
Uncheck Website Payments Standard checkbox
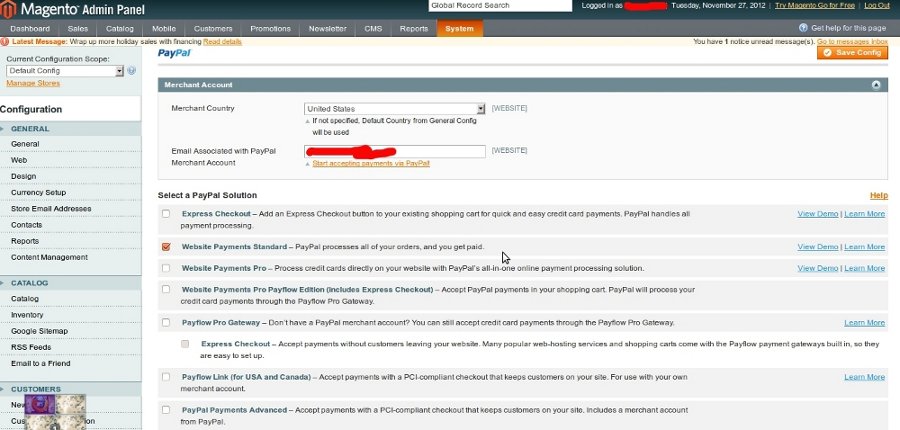point(166,247)
